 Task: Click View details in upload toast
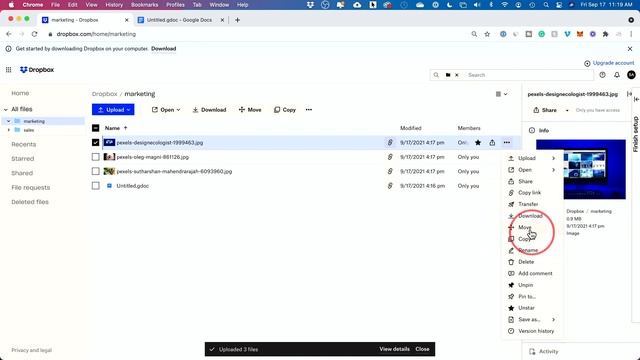394,349
